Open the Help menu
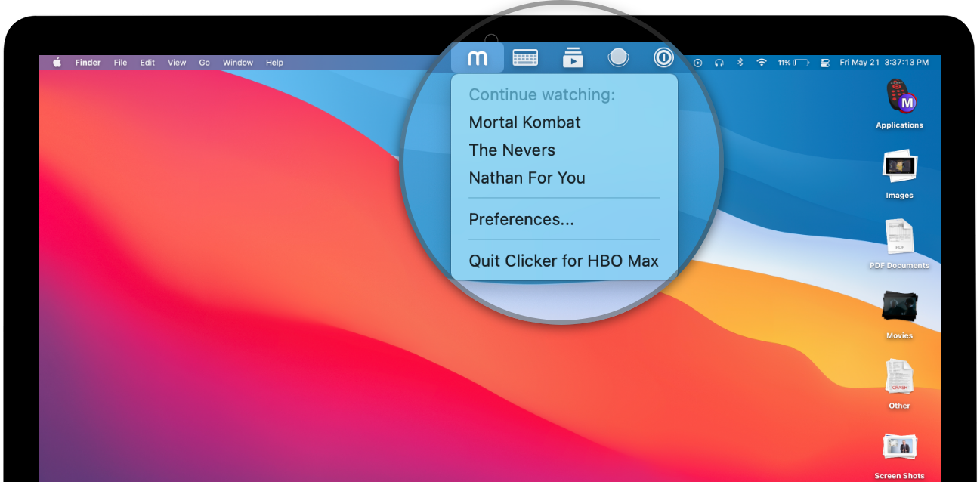Screen dimensions: 980x482 point(274,63)
